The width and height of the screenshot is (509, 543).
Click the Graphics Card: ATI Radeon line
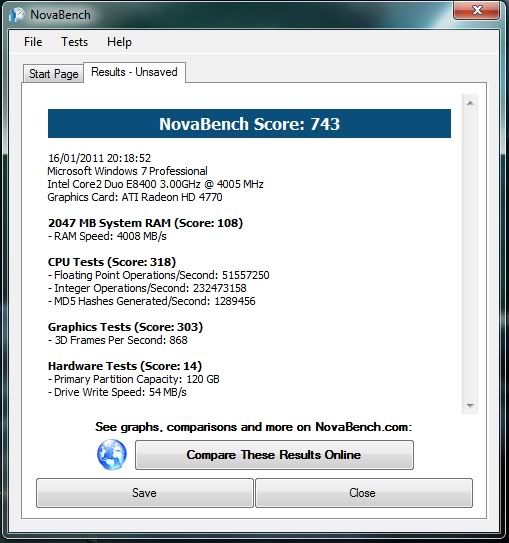coord(135,197)
